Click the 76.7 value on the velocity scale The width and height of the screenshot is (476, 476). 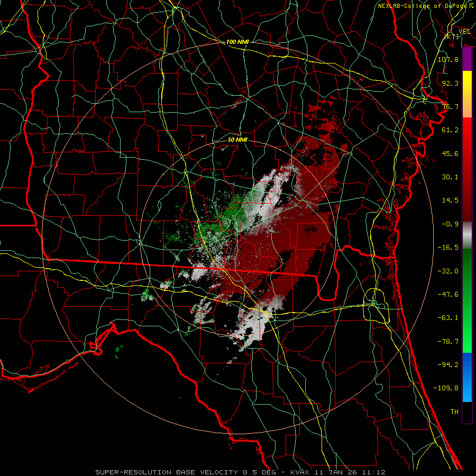pyautogui.click(x=450, y=106)
